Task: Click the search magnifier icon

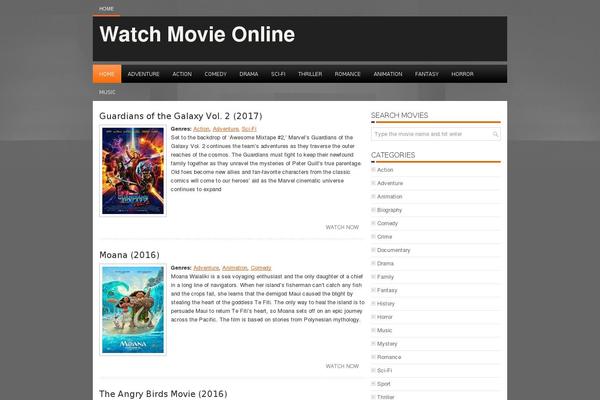Action: (x=495, y=134)
